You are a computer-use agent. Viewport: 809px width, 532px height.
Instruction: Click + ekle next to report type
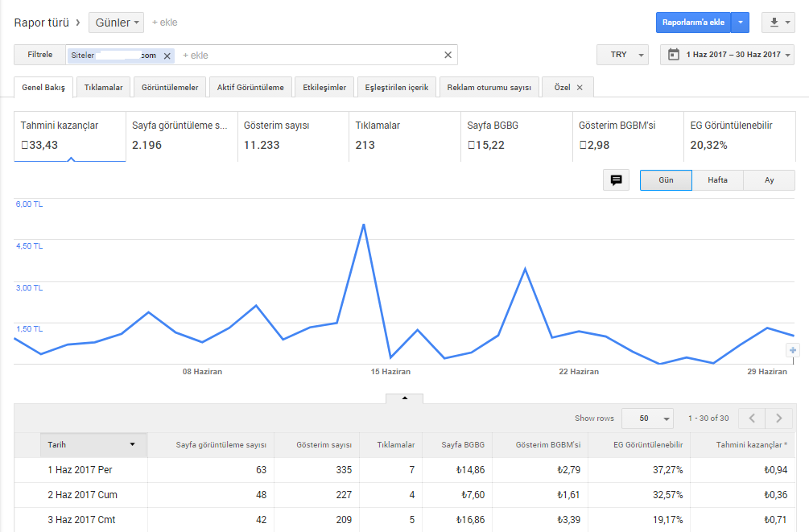[164, 23]
